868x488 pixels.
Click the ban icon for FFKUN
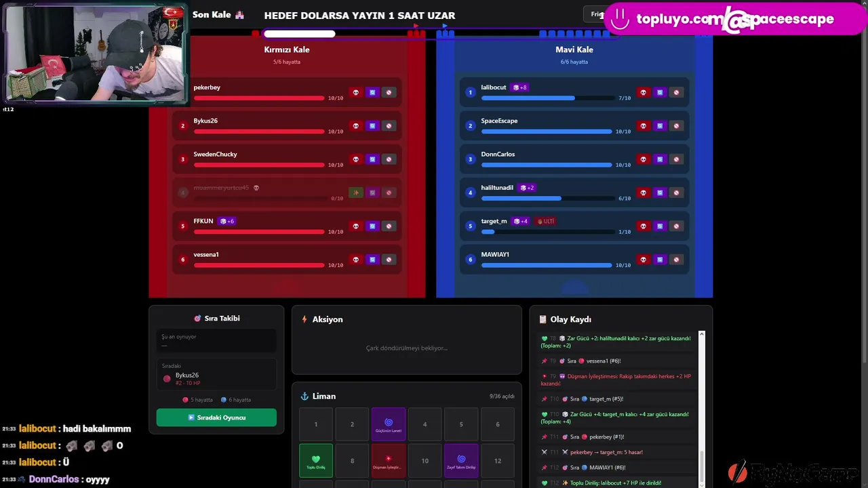click(389, 226)
